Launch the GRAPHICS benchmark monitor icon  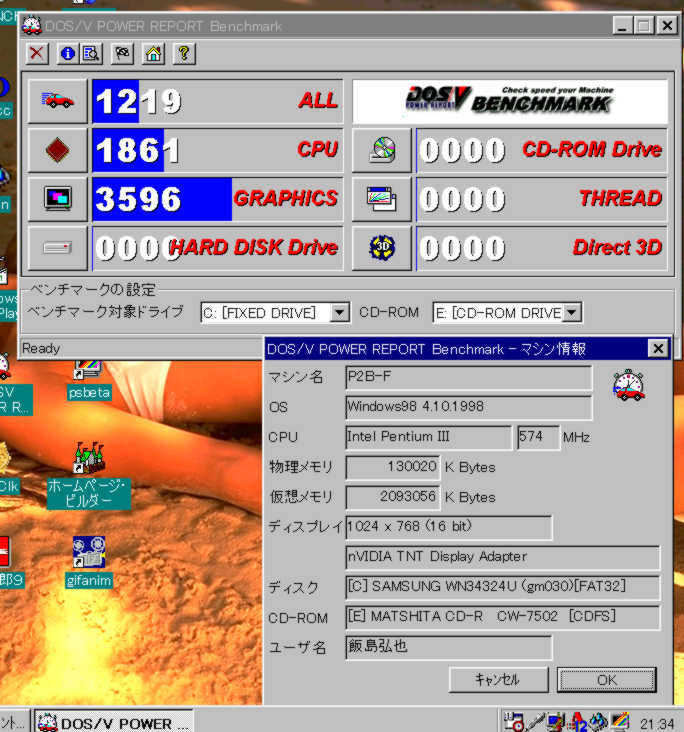57,199
